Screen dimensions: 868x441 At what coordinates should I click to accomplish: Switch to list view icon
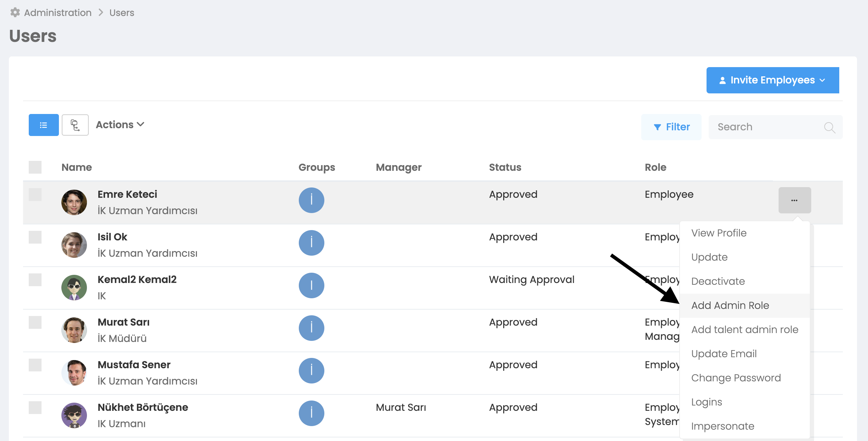pyautogui.click(x=44, y=125)
